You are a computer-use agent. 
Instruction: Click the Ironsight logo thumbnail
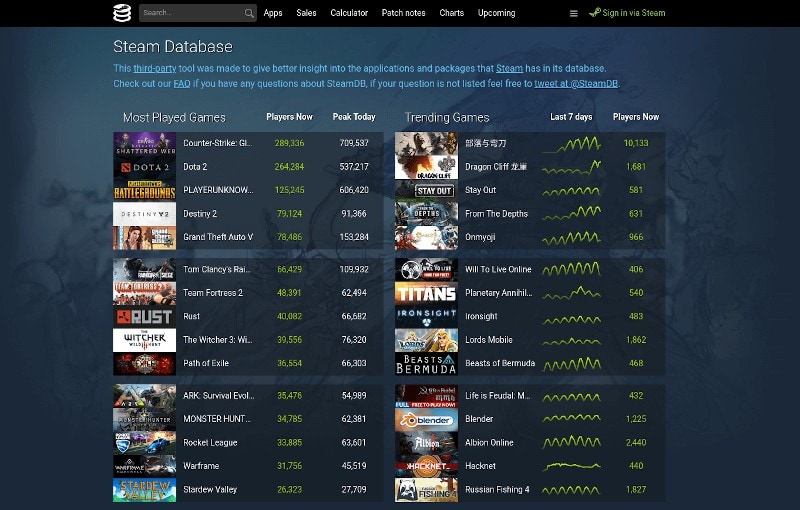(x=426, y=317)
